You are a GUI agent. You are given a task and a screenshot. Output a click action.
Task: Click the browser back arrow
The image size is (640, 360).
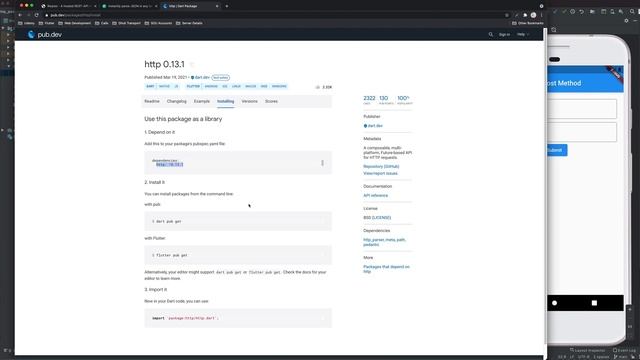[20, 15]
